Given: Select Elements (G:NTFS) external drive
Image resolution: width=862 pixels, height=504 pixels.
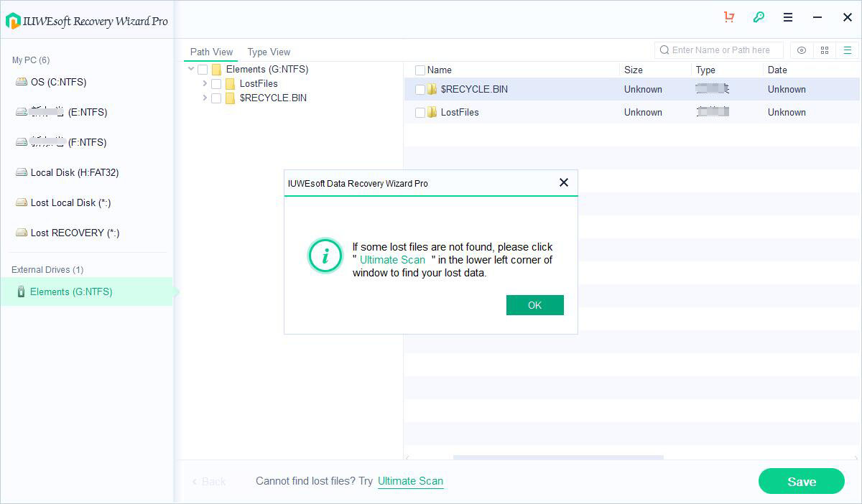Looking at the screenshot, I should click(86, 291).
